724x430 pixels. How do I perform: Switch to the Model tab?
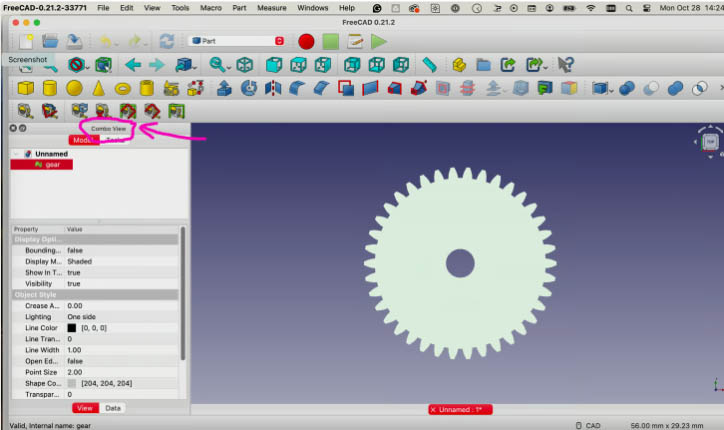click(x=84, y=140)
